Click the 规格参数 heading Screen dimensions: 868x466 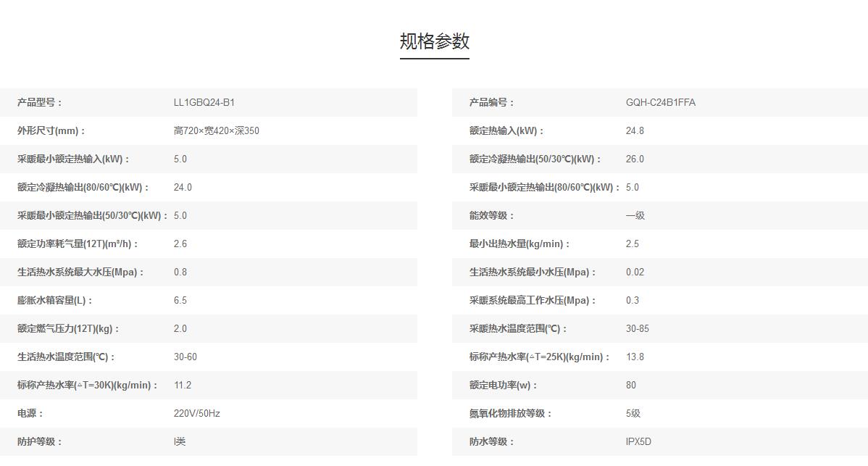click(435, 41)
